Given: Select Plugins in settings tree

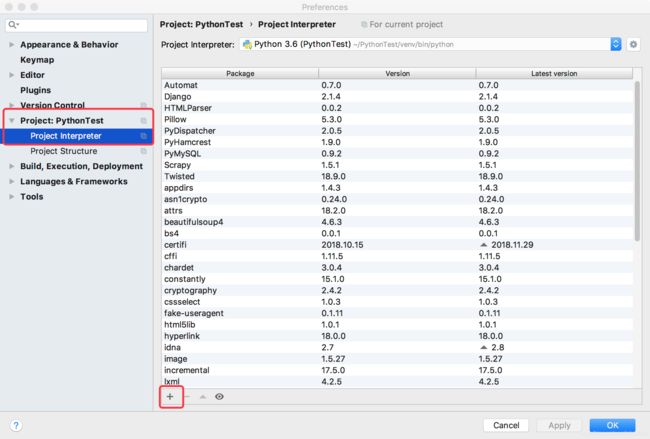Looking at the screenshot, I should (36, 90).
